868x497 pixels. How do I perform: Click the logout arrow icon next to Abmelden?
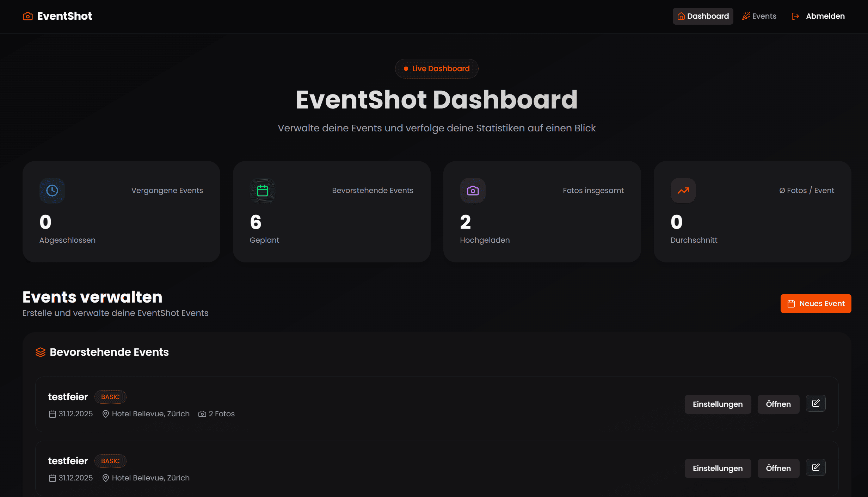[x=795, y=16]
